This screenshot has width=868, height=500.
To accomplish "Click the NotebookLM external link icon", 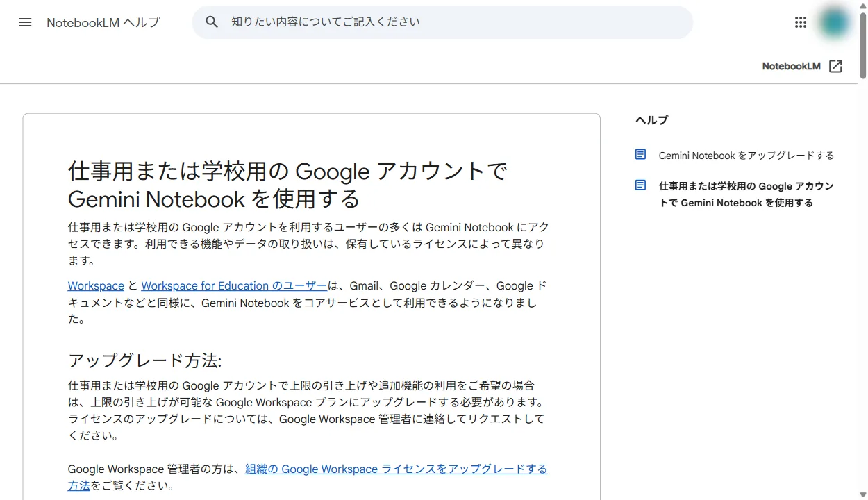I will (x=836, y=66).
